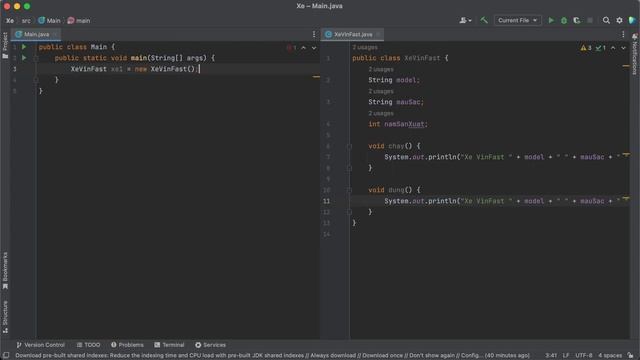640x360 pixels.
Task: Click main method breadcrumb
Action: (x=79, y=20)
